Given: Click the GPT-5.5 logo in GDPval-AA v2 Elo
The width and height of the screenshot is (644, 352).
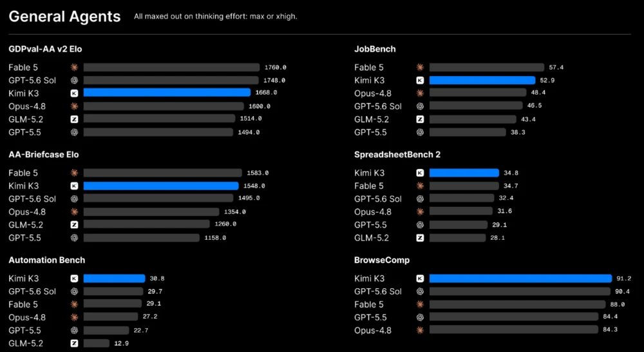Looking at the screenshot, I should [74, 132].
